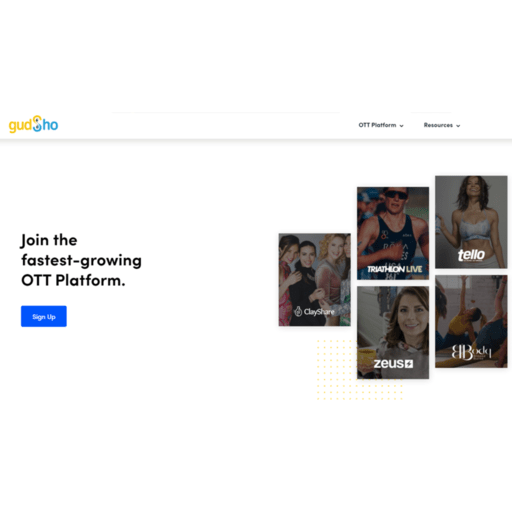Click the gudSho logo in header
The width and height of the screenshot is (512, 512).
pyautogui.click(x=33, y=125)
